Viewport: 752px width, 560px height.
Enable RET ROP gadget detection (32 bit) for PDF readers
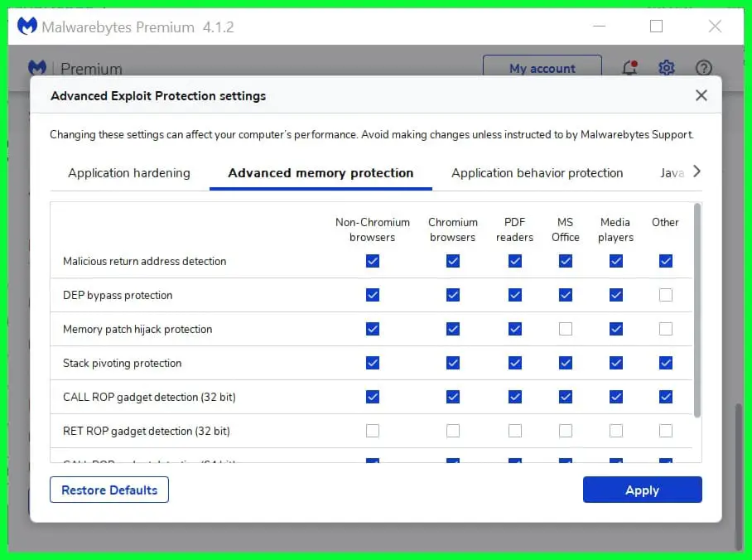click(515, 431)
